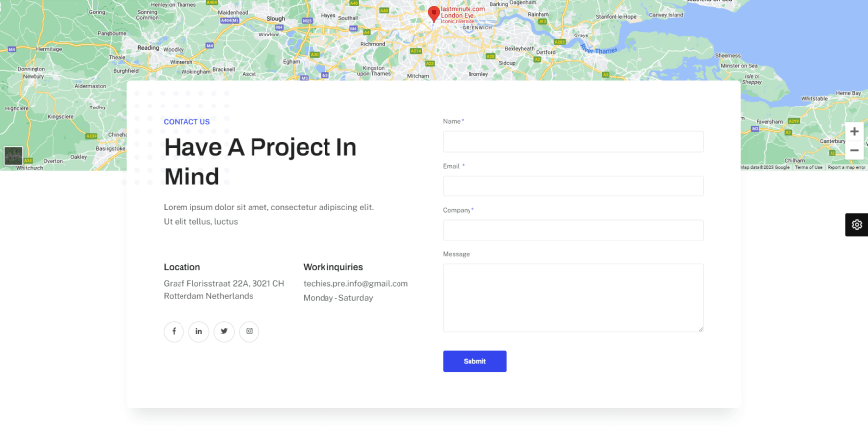The width and height of the screenshot is (868, 427).
Task: Zoom out the map with minus button
Action: tap(854, 150)
